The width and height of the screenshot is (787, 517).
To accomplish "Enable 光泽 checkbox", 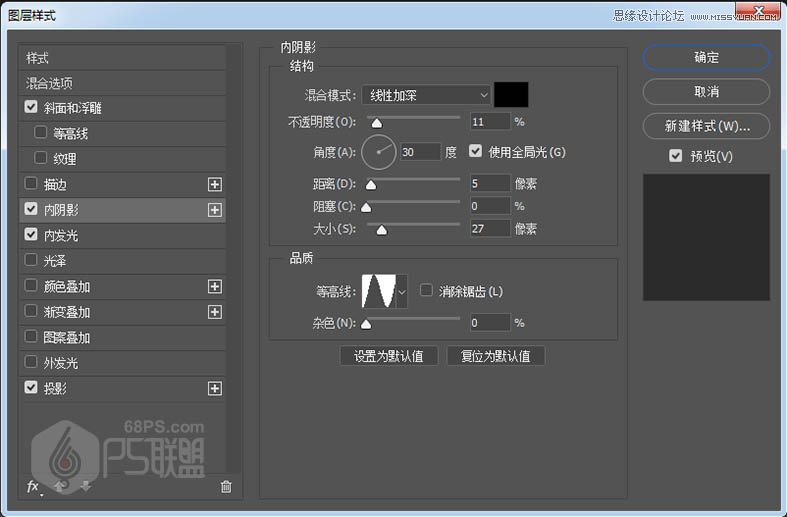I will pyautogui.click(x=31, y=260).
